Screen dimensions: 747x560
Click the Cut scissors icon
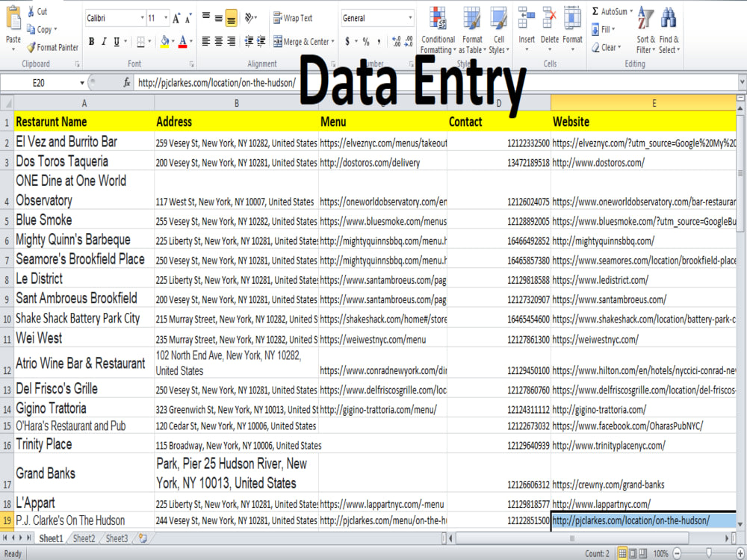(31, 11)
